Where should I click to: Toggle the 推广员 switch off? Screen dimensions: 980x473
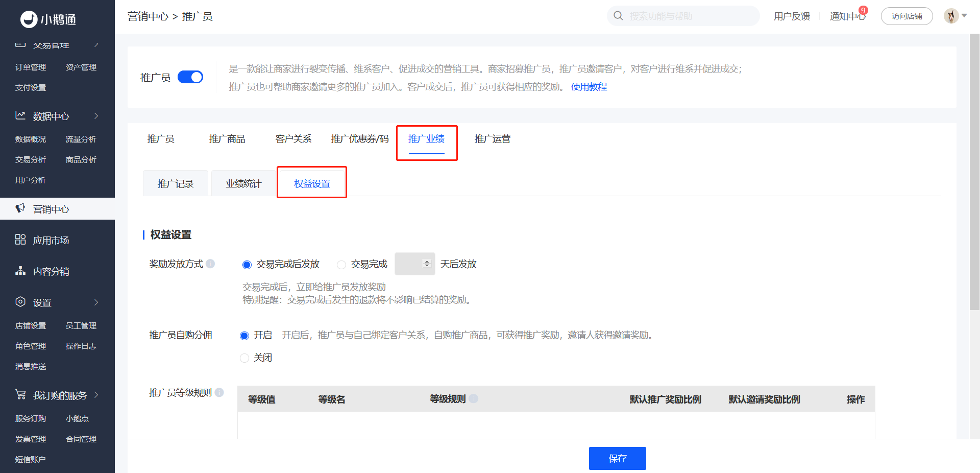tap(190, 77)
